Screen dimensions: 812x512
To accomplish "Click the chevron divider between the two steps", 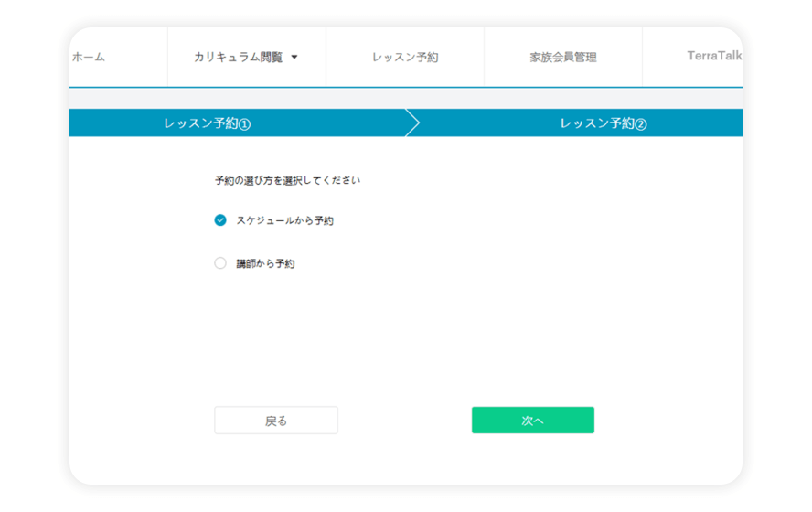I will click(412, 123).
